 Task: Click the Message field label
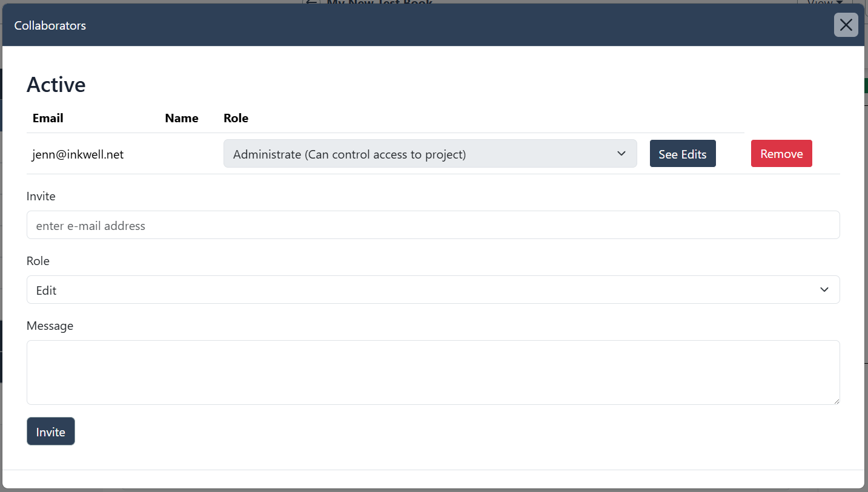pyautogui.click(x=50, y=326)
